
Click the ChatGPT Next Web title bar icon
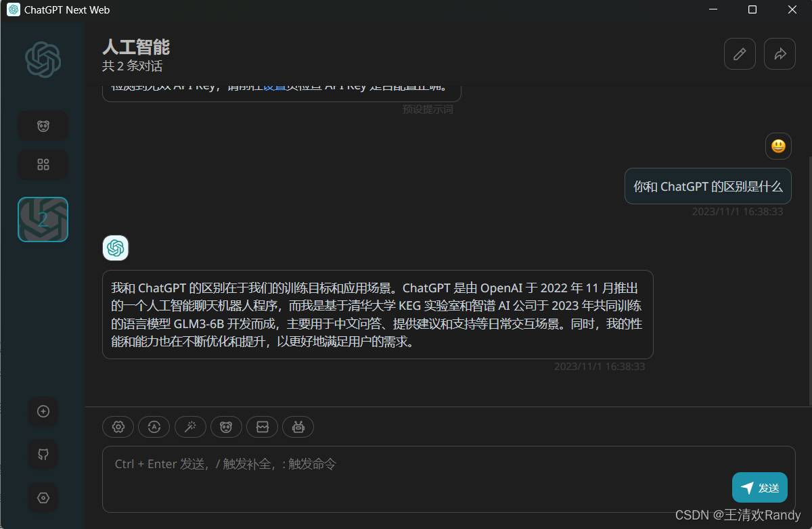(x=13, y=10)
